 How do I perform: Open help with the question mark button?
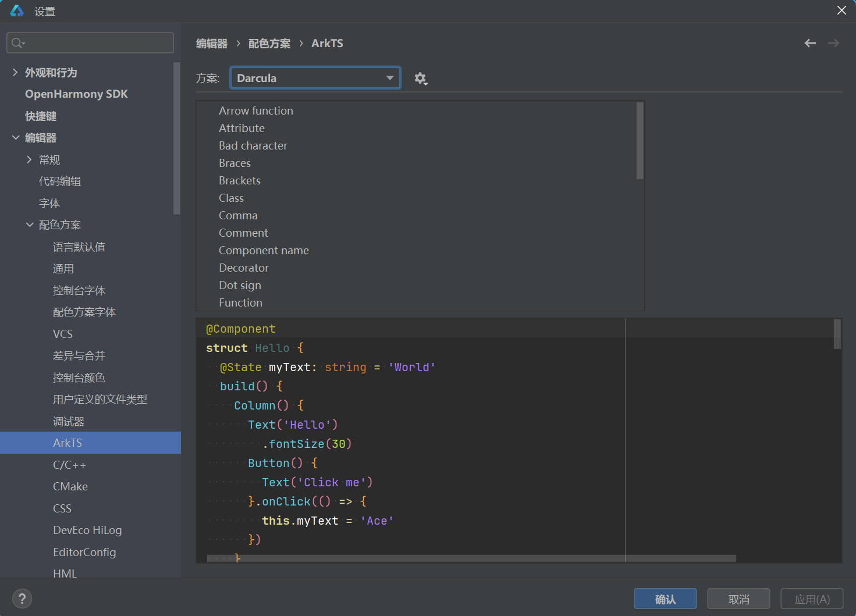[x=22, y=599]
